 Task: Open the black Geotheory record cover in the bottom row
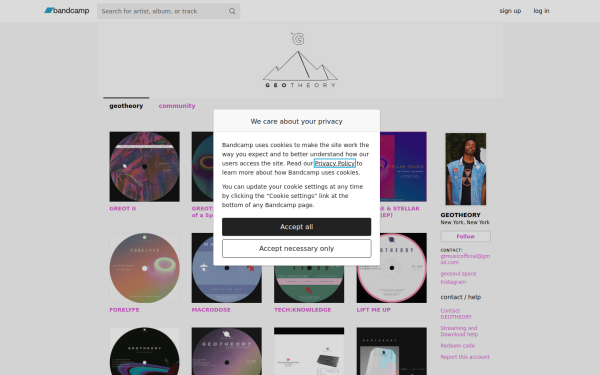pyautogui.click(x=144, y=351)
